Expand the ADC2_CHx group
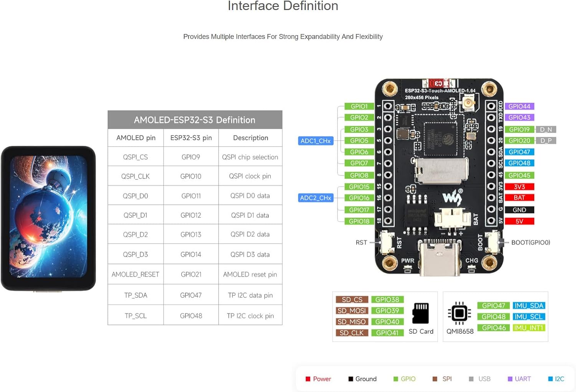 [x=316, y=198]
